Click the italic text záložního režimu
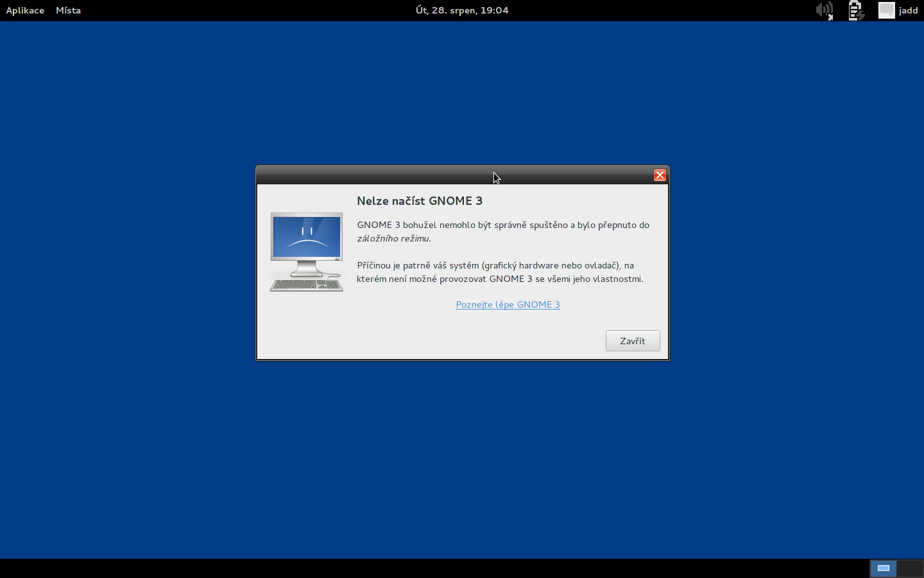Screen dimensions: 924x578 (x=394, y=238)
